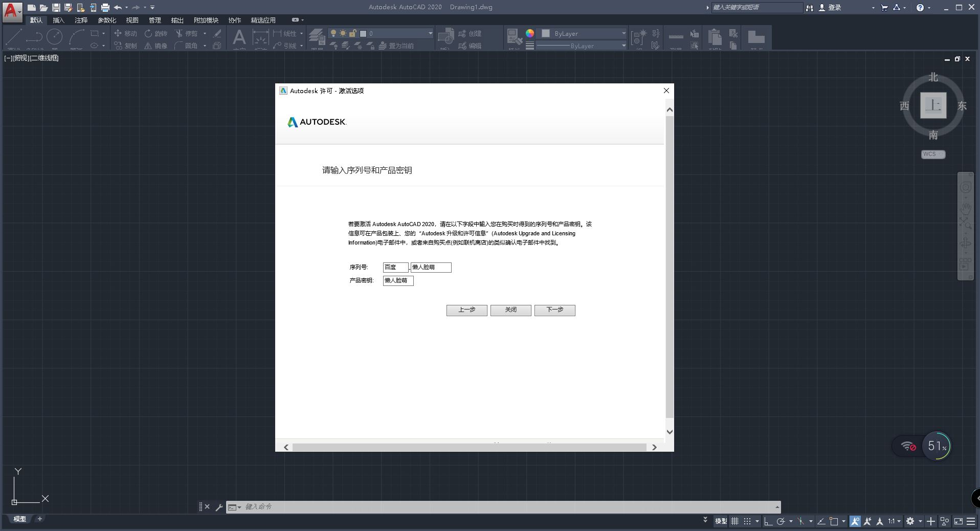Click the Open file folder icon
980x531 pixels.
click(x=44, y=8)
